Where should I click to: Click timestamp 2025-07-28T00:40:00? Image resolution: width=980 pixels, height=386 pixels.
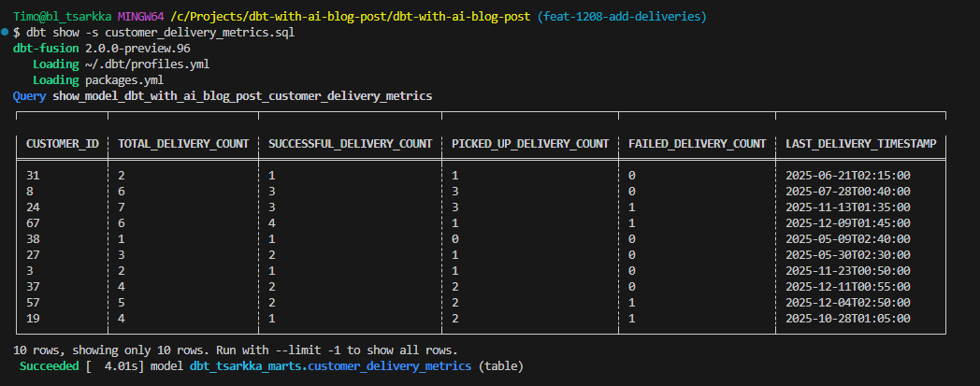pyautogui.click(x=847, y=191)
